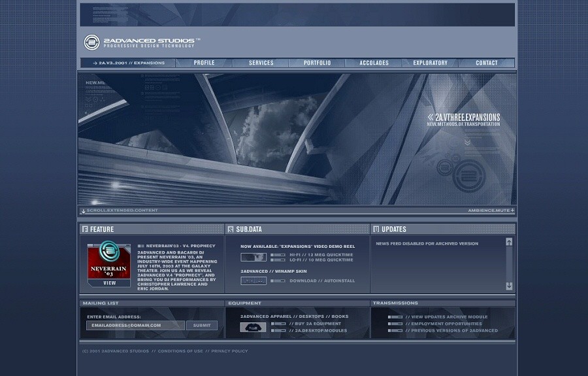Open the Exploratory menu item
The height and width of the screenshot is (376, 588).
(x=430, y=63)
